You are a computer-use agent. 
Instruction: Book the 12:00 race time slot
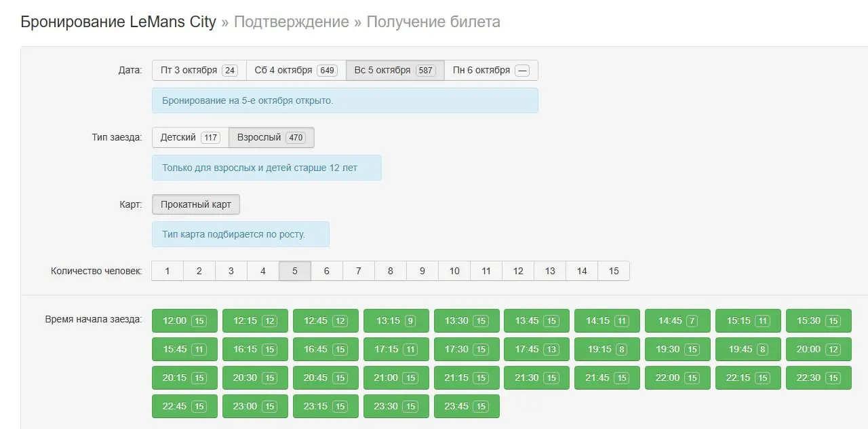(184, 321)
